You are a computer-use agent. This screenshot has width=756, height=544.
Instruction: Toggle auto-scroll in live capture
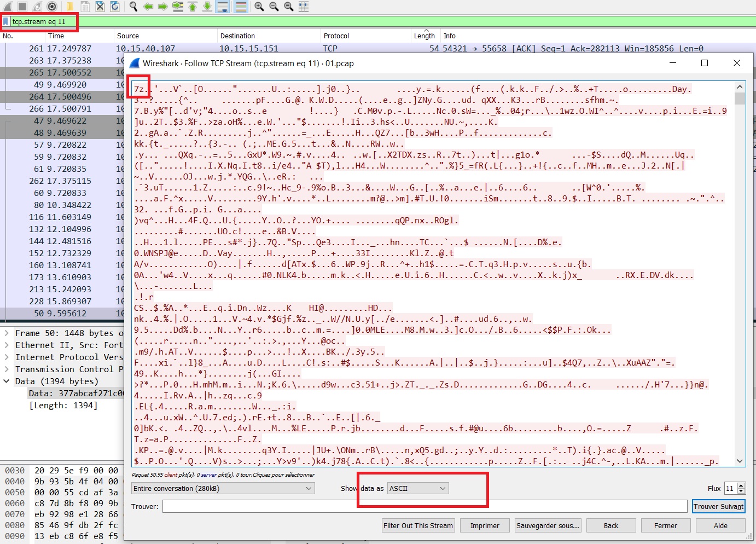(223, 7)
